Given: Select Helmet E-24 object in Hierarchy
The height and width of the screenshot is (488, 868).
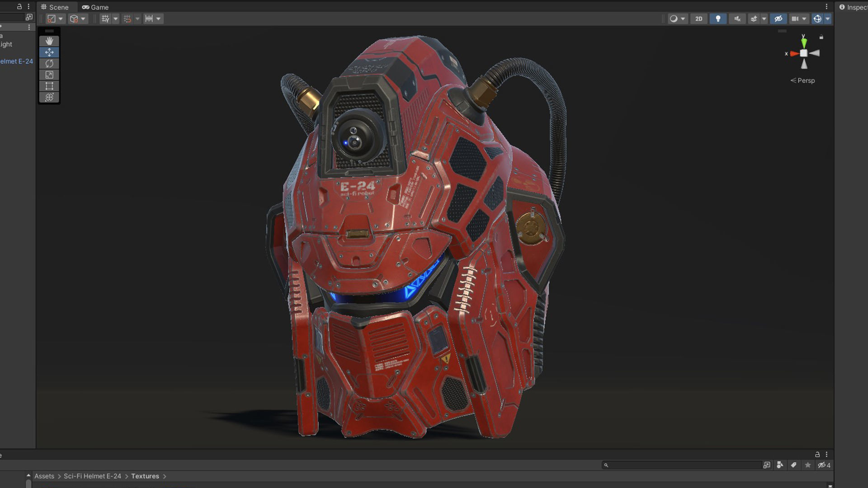Looking at the screenshot, I should click(x=16, y=61).
